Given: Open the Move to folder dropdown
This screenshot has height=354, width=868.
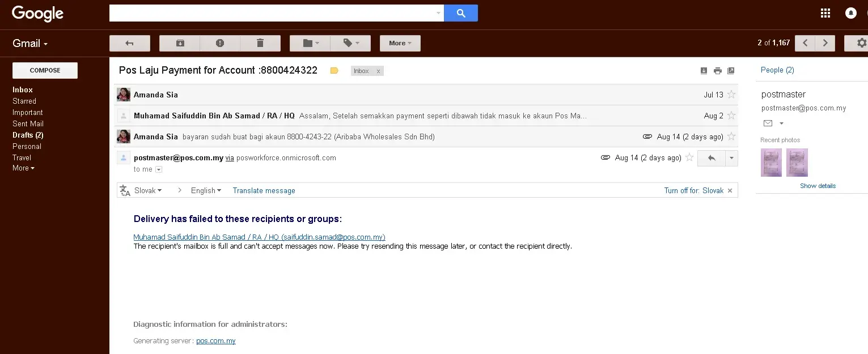Looking at the screenshot, I should click(310, 44).
